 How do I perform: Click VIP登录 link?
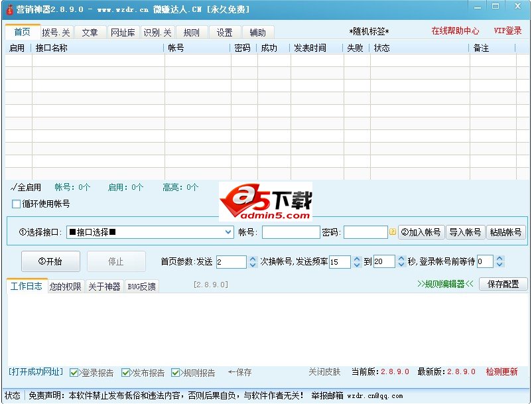click(x=507, y=31)
